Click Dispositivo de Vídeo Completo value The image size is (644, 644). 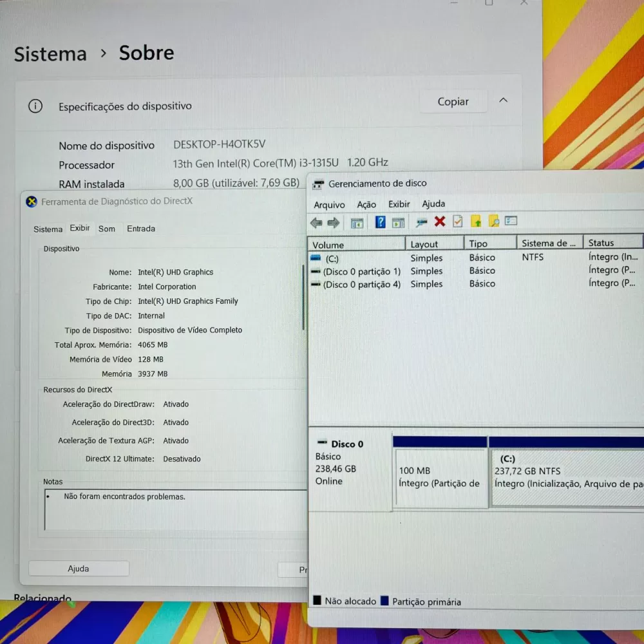point(190,330)
